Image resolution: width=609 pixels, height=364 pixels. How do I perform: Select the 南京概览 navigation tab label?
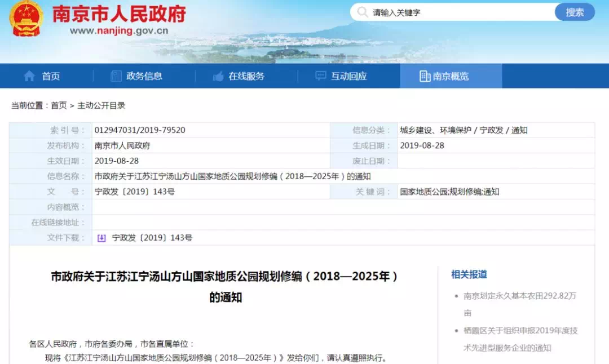coord(451,76)
